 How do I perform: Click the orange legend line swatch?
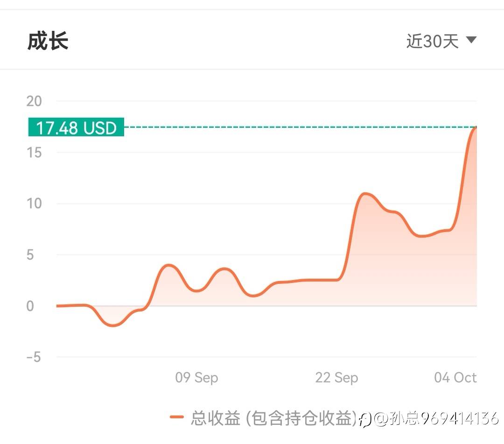pyautogui.click(x=177, y=417)
